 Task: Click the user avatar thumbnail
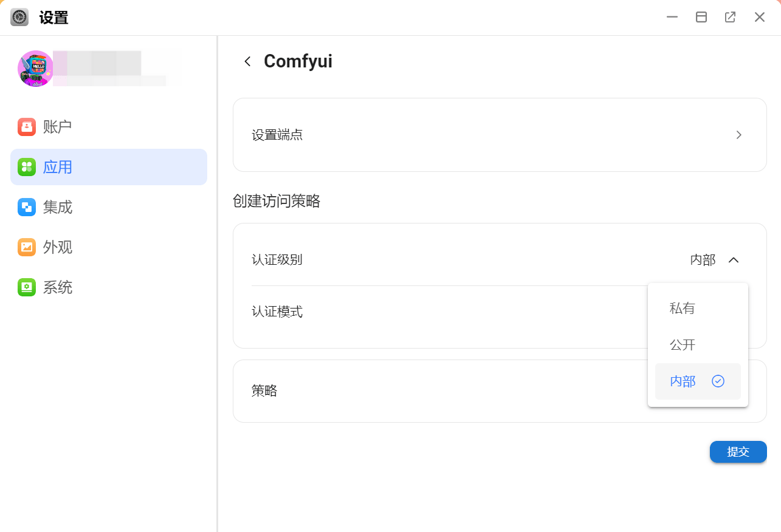click(x=35, y=69)
